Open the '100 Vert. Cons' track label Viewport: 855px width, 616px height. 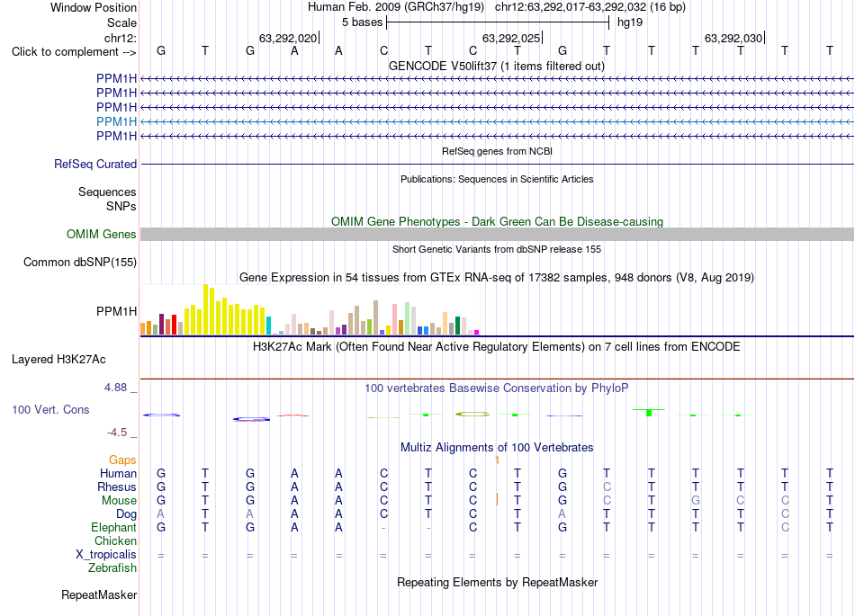50,409
